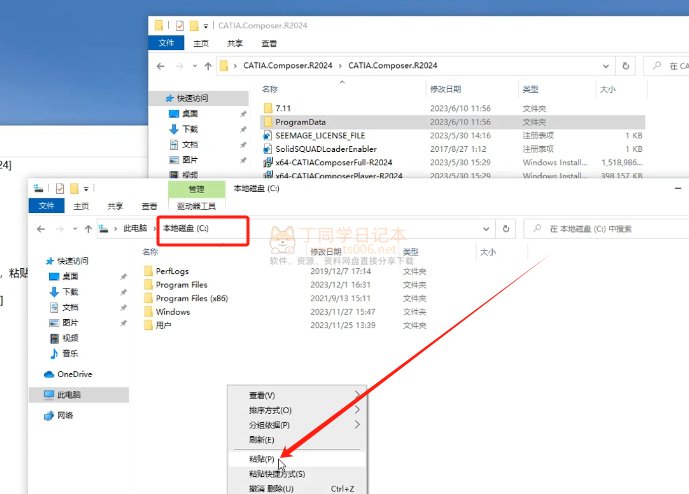
Task: Select Refresh (刷新) in context menu
Action: (297, 440)
